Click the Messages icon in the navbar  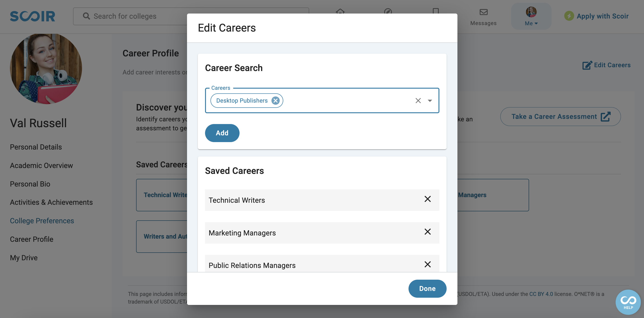pos(484,12)
